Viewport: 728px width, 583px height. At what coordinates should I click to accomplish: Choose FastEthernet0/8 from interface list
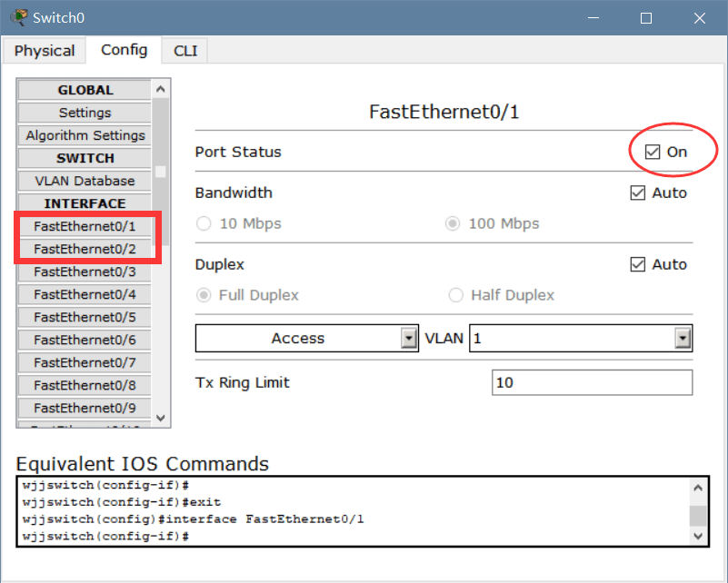click(85, 385)
